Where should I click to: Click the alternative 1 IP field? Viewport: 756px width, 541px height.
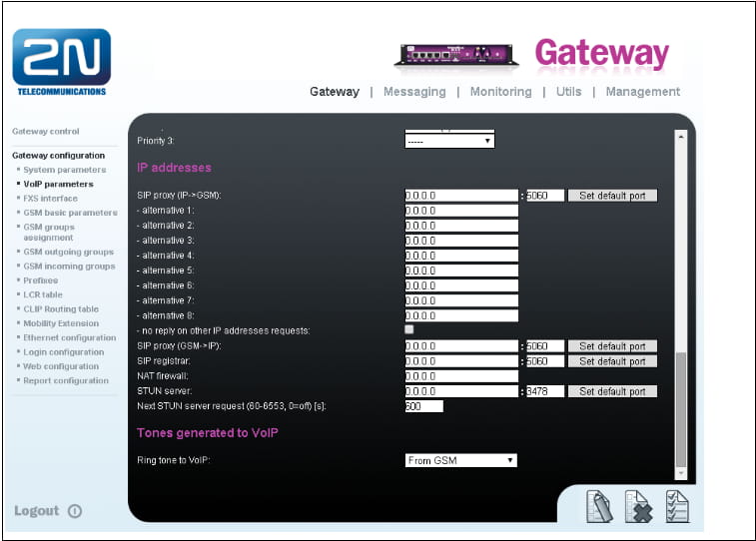point(461,211)
